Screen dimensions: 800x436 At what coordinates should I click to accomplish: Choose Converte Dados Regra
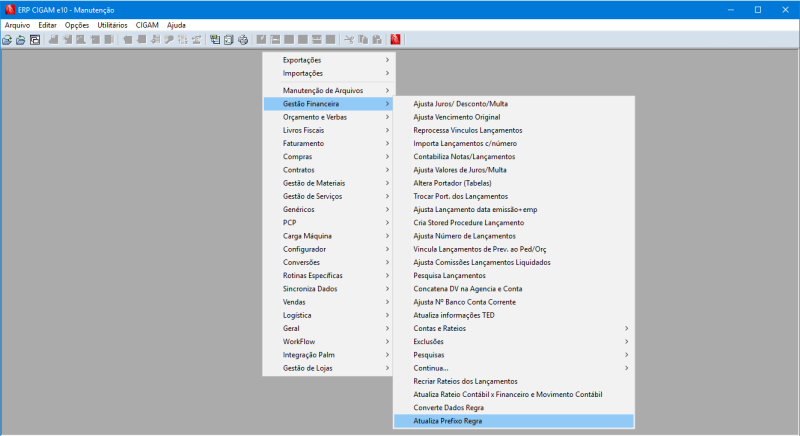coord(514,408)
